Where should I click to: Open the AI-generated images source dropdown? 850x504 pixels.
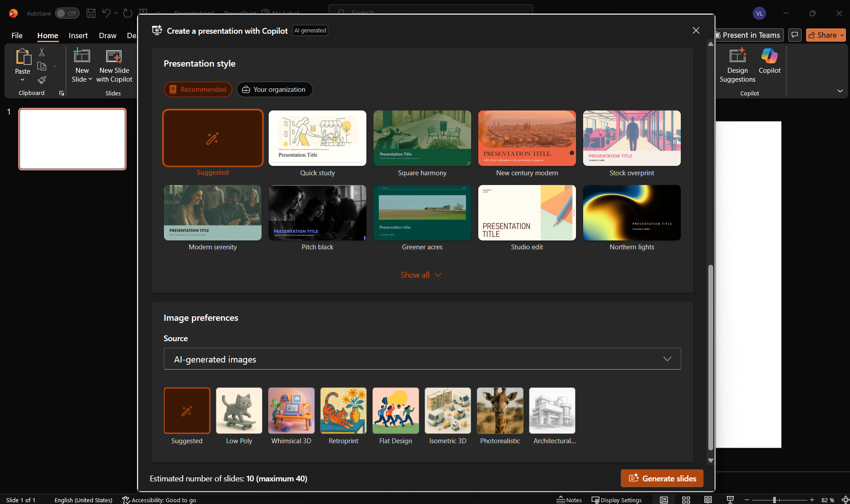tap(422, 359)
